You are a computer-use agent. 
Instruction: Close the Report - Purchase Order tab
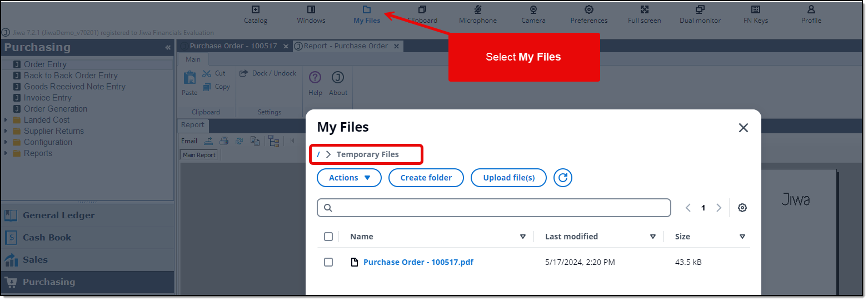coord(397,47)
